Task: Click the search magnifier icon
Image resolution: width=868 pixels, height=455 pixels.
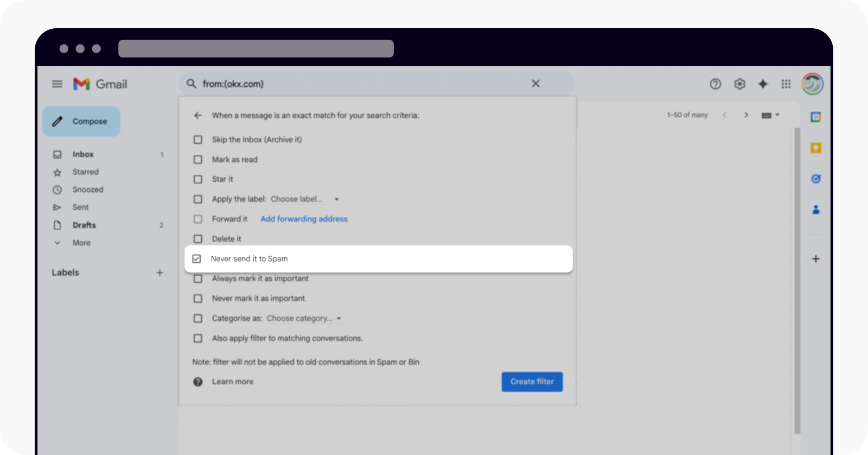Action: tap(192, 84)
